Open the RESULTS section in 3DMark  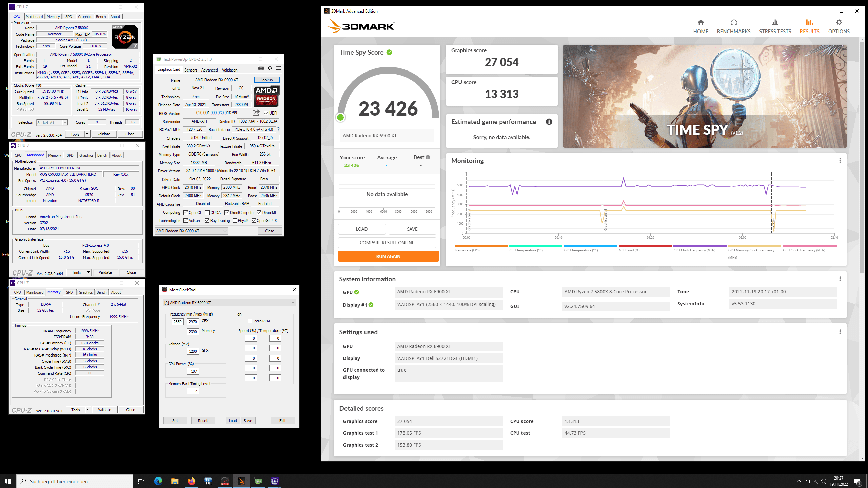pos(809,26)
